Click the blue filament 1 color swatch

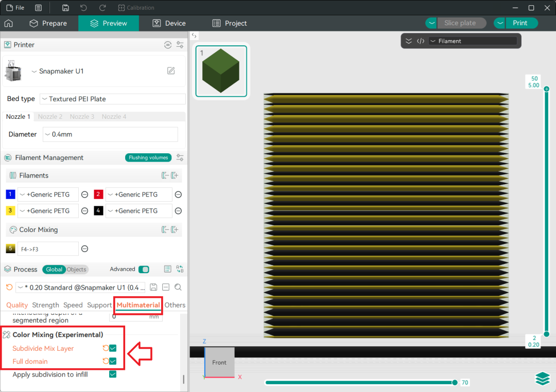pos(10,194)
